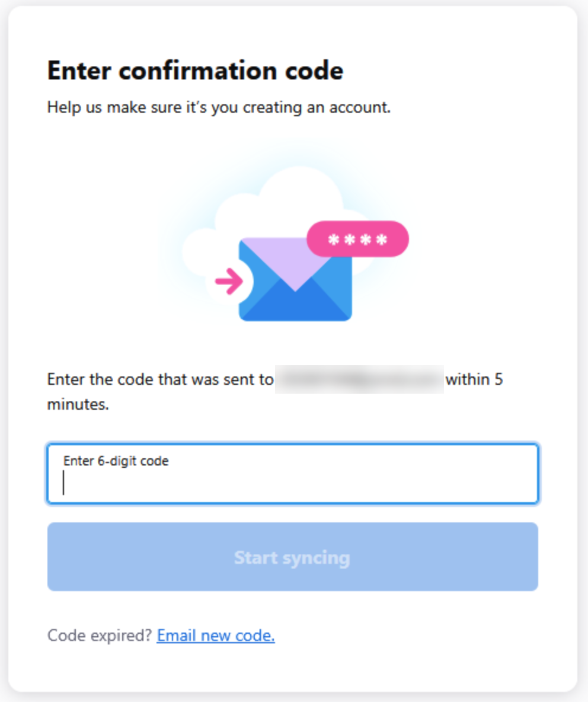Viewport: 588px width, 702px height.
Task: Click the Enter confirmation code heading
Action: [195, 70]
